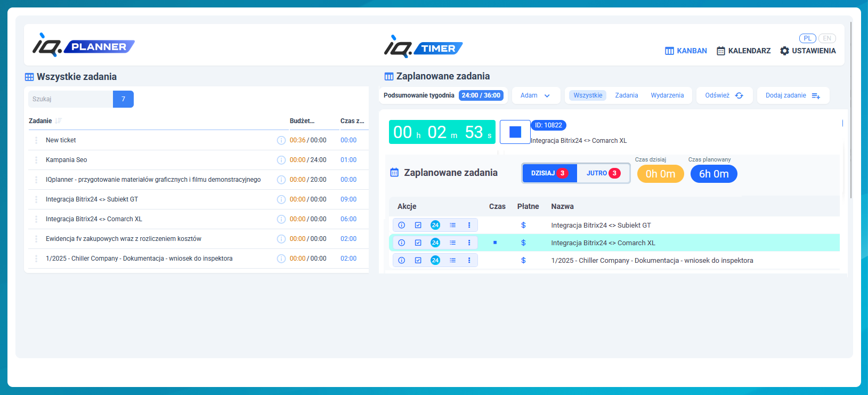Click the Dodaj zadanie button

pos(792,95)
